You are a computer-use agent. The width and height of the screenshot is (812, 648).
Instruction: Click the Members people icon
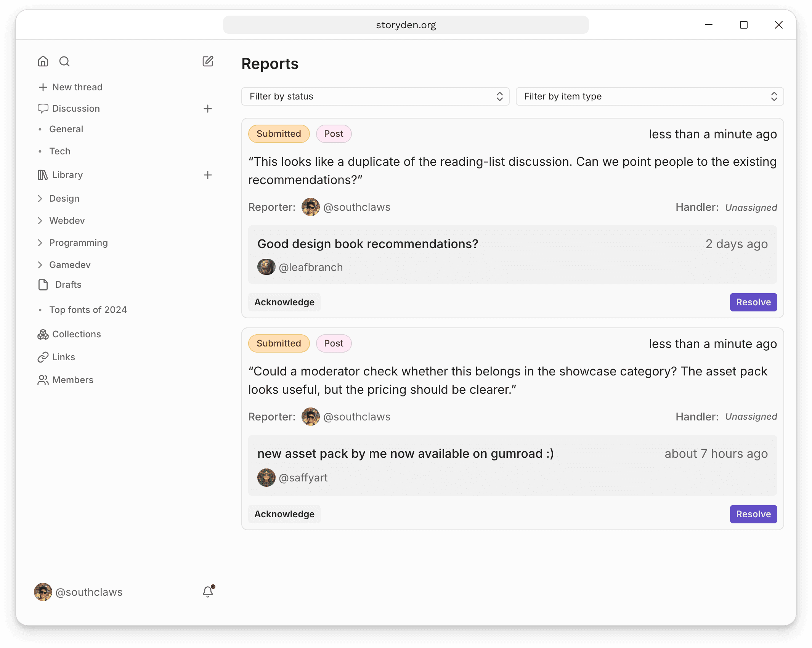43,380
